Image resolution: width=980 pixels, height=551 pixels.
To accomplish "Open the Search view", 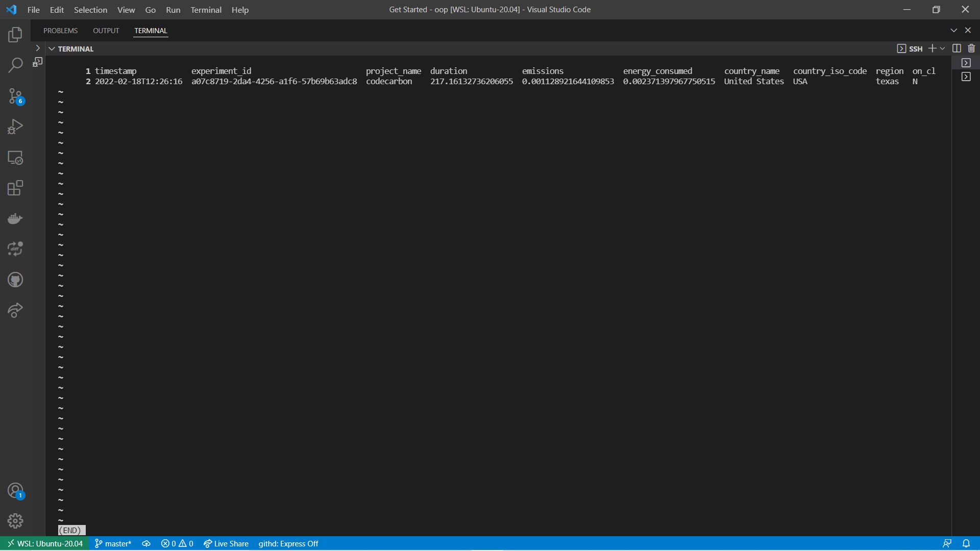I will (x=15, y=65).
